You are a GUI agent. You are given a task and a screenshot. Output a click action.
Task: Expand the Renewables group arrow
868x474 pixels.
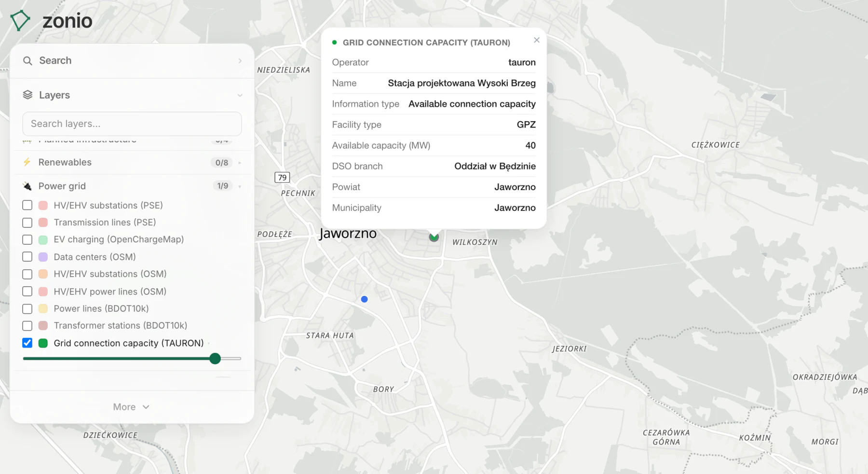tap(240, 163)
